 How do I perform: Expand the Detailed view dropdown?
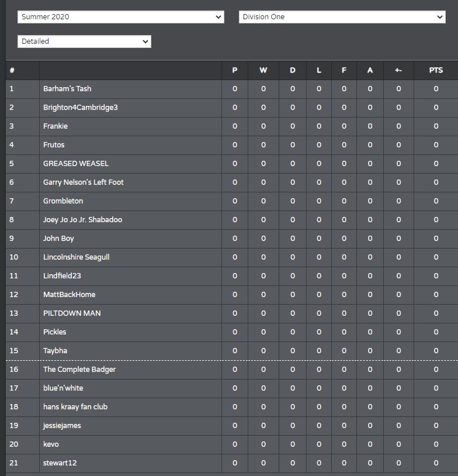tap(84, 42)
